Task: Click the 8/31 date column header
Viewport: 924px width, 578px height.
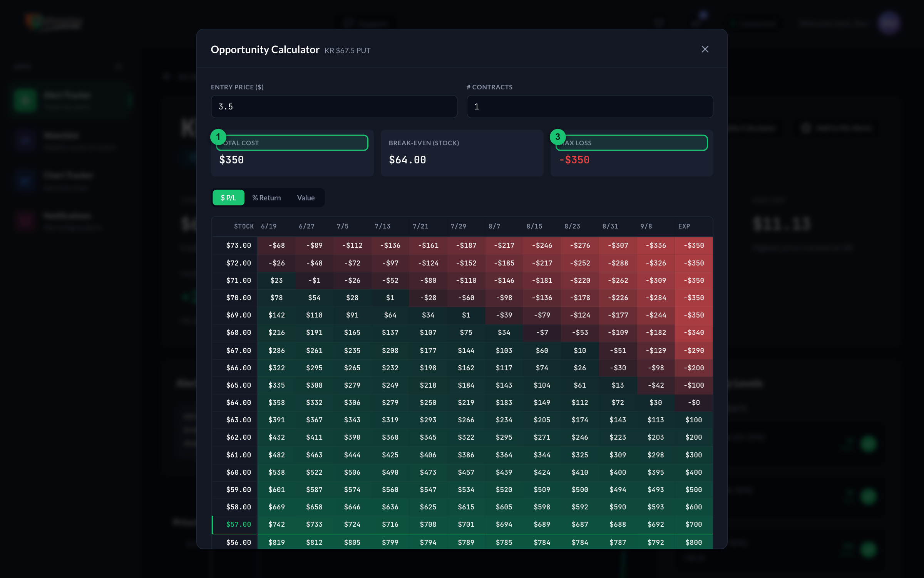Action: (610, 226)
